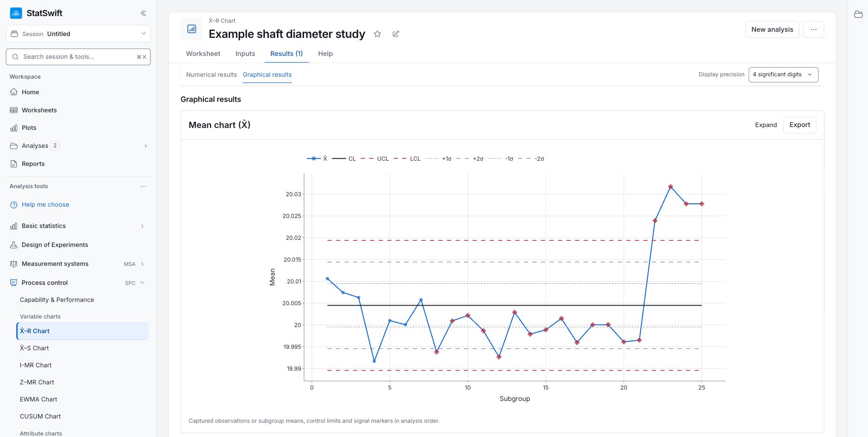
Task: Click the Help me choose question icon
Action: point(14,205)
